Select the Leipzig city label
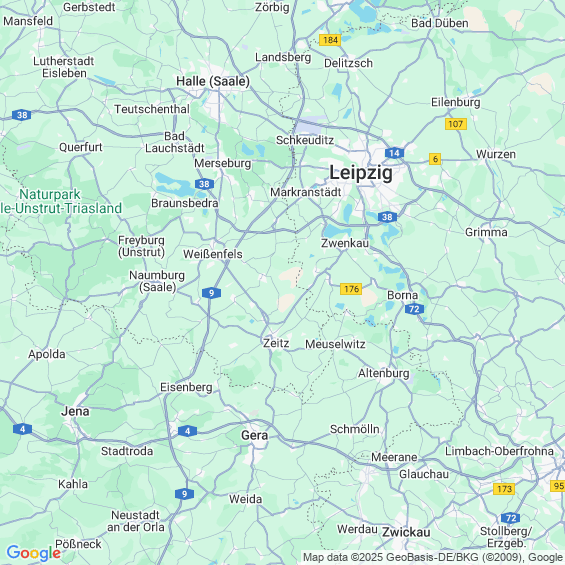Image resolution: width=565 pixels, height=565 pixels. [x=361, y=173]
